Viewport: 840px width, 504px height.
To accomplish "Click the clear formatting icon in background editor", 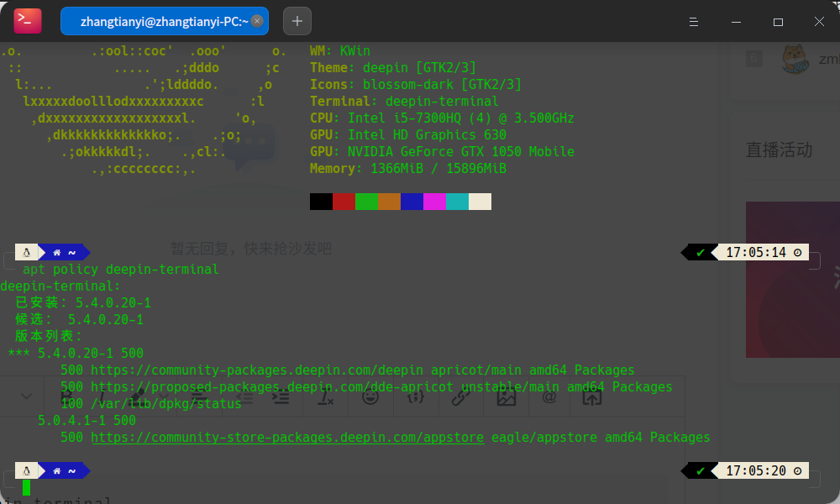I will tap(325, 397).
